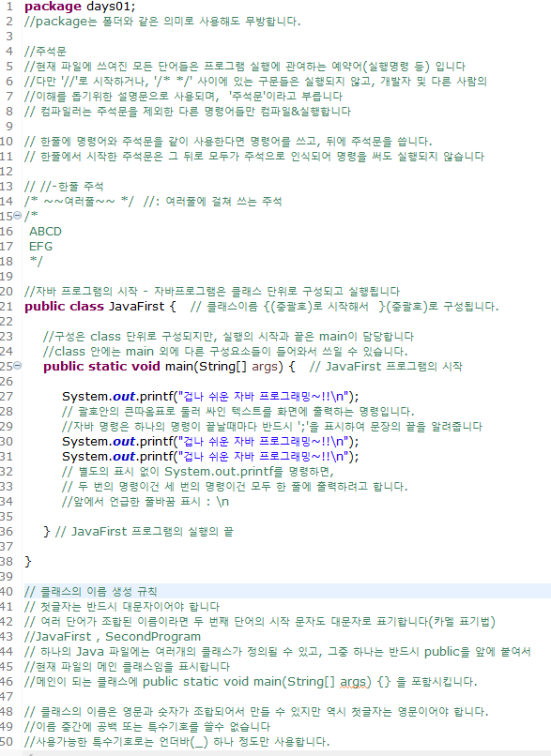Click the underscore comment on line 50
Image resolution: width=551 pixels, height=756 pixels.
coord(177,742)
